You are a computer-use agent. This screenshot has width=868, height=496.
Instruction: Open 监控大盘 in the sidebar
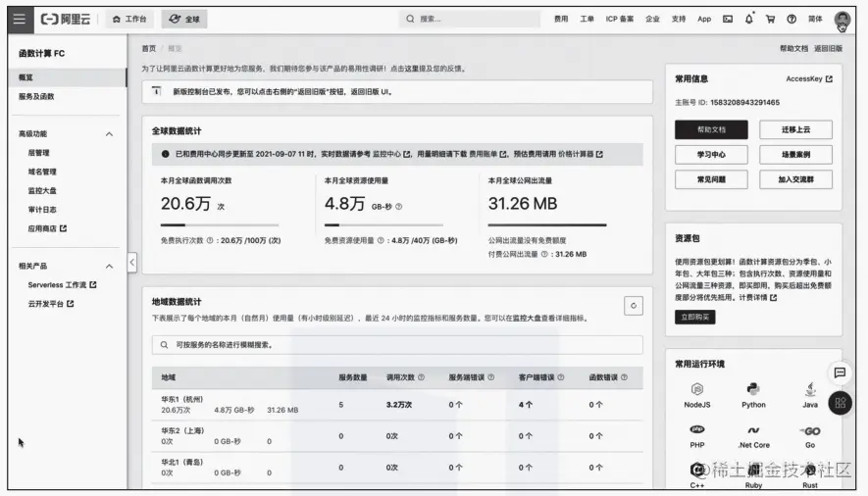pos(42,190)
